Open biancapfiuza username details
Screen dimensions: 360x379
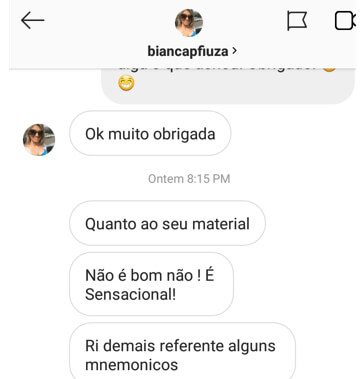click(x=188, y=51)
